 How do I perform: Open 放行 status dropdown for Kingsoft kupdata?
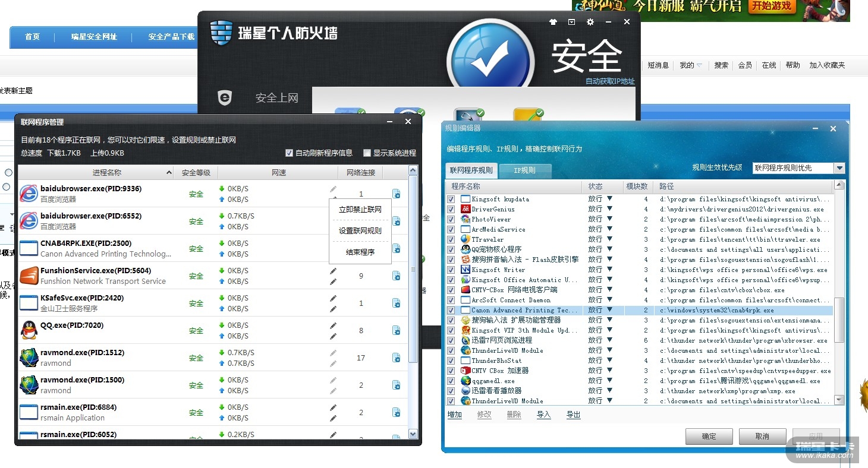tap(609, 199)
